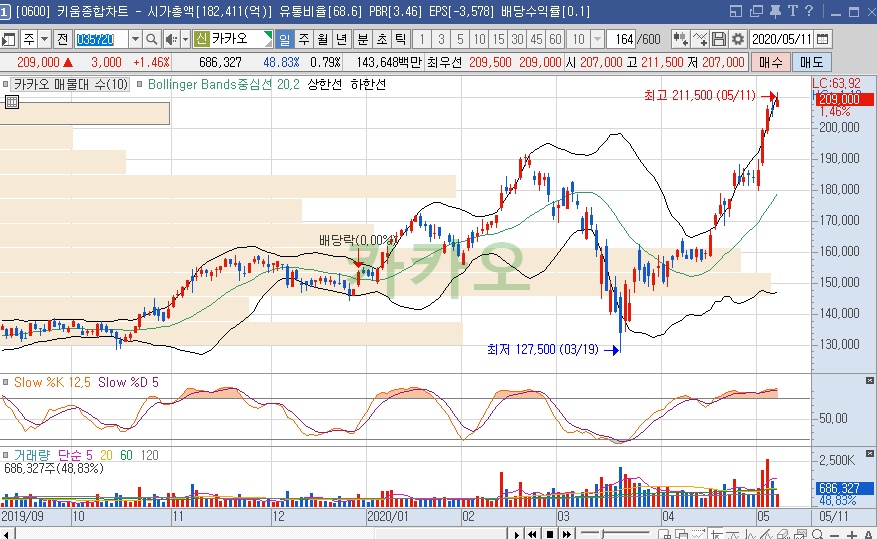Expand the speaker options dropdown arrow
877x539 pixels.
click(185, 39)
